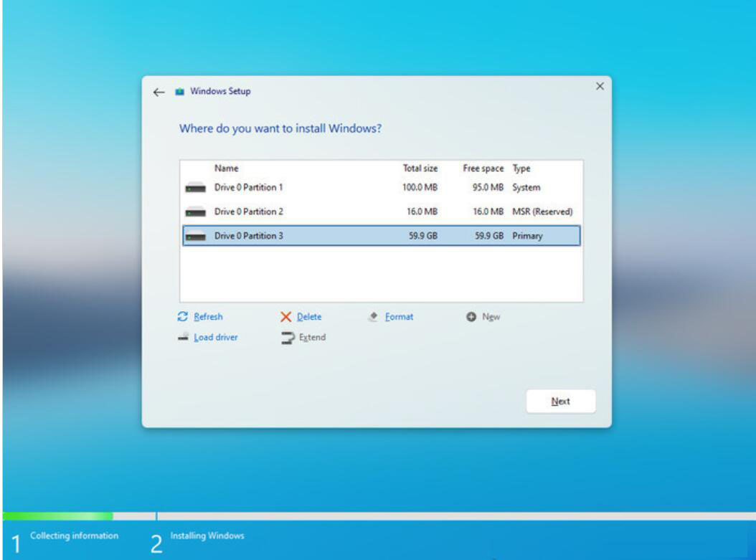The image size is (756, 560).
Task: Click the green setup progress bar
Action: (x=57, y=516)
